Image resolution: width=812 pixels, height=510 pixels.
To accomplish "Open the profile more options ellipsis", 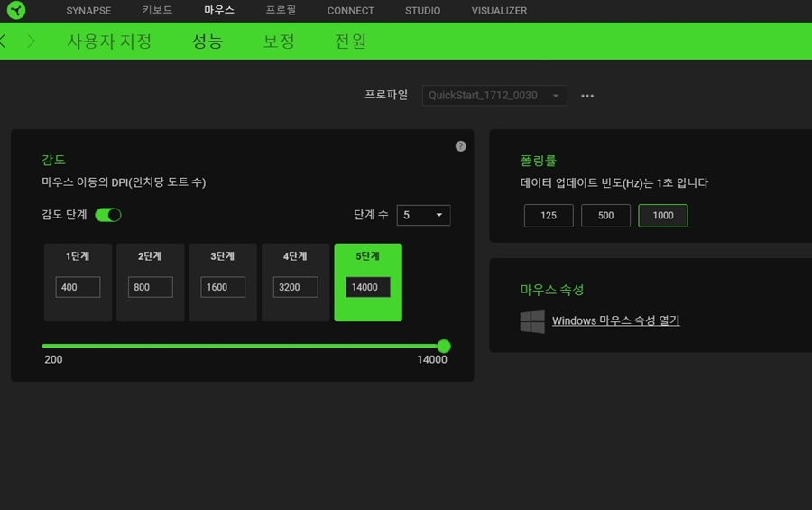I will 587,96.
